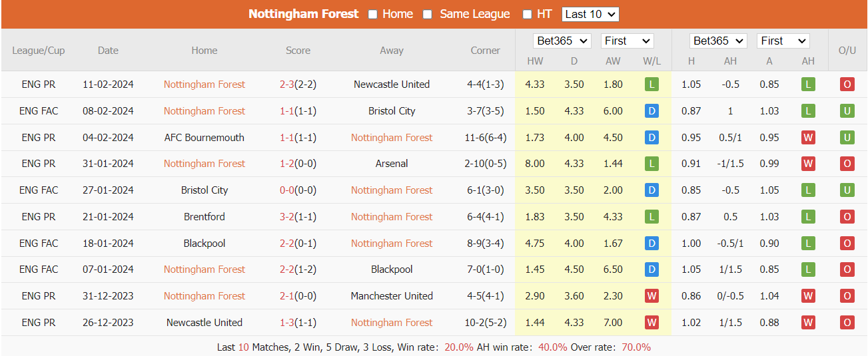Toggle the Home checkbox

pyautogui.click(x=373, y=14)
